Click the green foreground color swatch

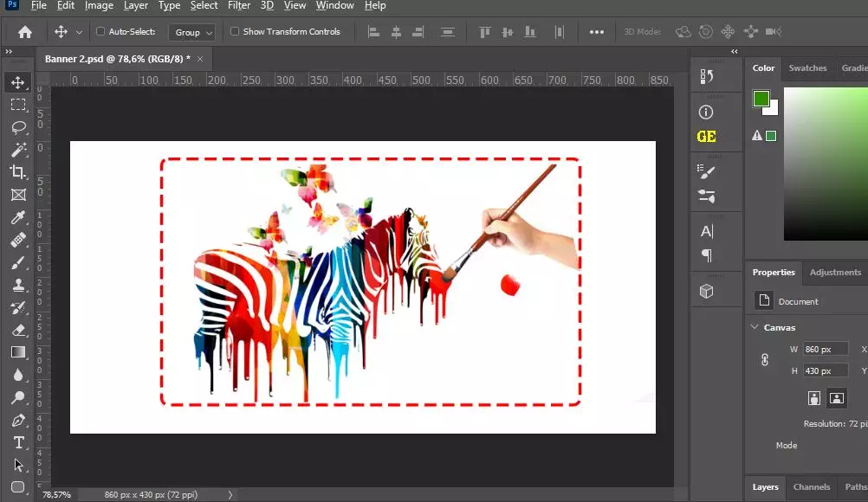pyautogui.click(x=761, y=99)
